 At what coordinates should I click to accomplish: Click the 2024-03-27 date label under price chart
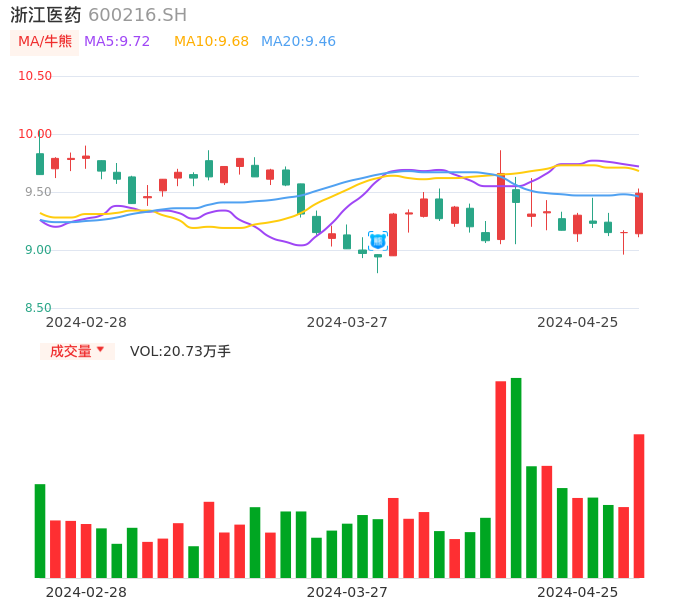tap(347, 322)
